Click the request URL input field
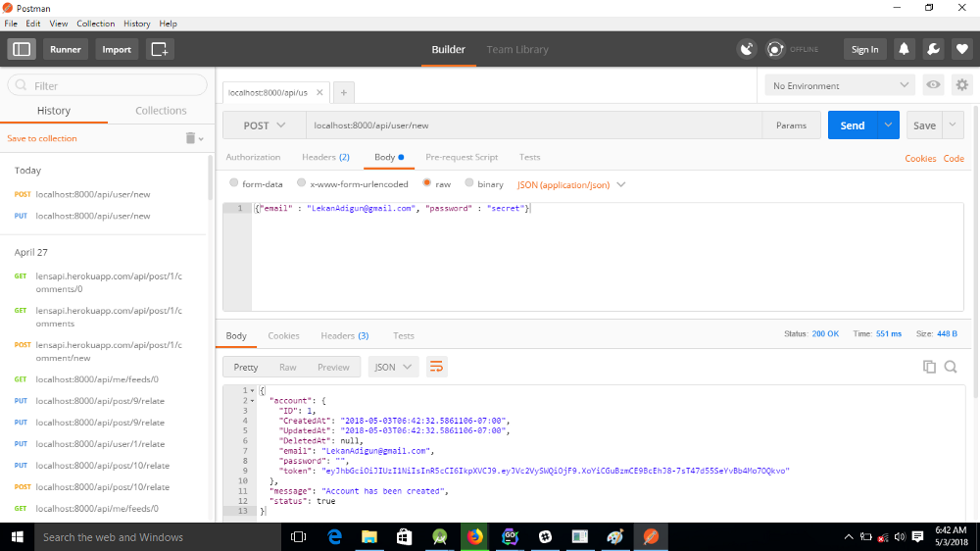The image size is (980, 551). pyautogui.click(x=534, y=125)
